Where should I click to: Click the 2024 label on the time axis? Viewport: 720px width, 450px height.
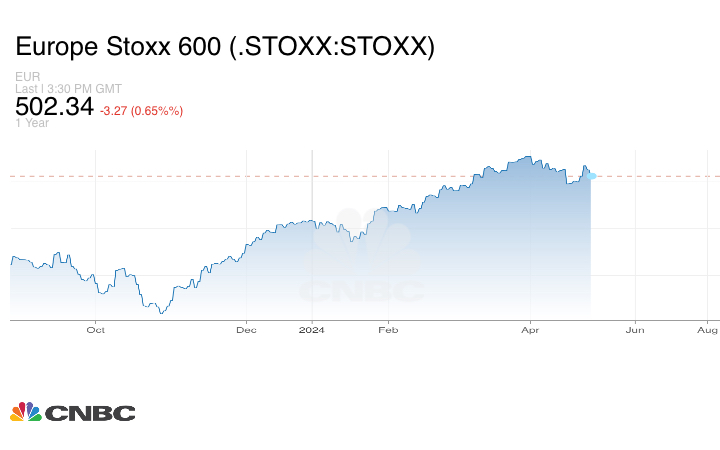point(312,329)
